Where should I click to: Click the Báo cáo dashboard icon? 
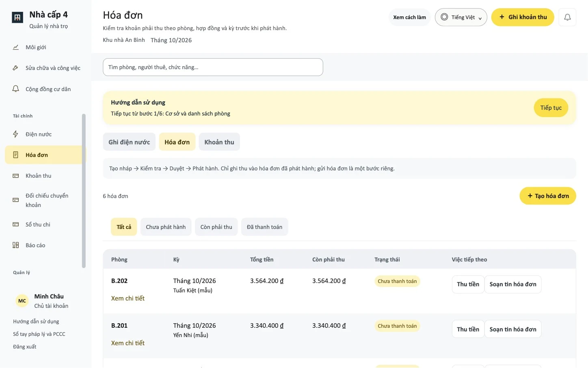pos(16,245)
